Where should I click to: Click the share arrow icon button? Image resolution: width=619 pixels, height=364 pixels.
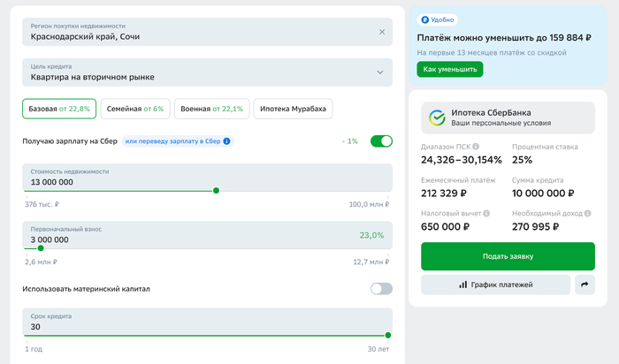pyautogui.click(x=585, y=284)
